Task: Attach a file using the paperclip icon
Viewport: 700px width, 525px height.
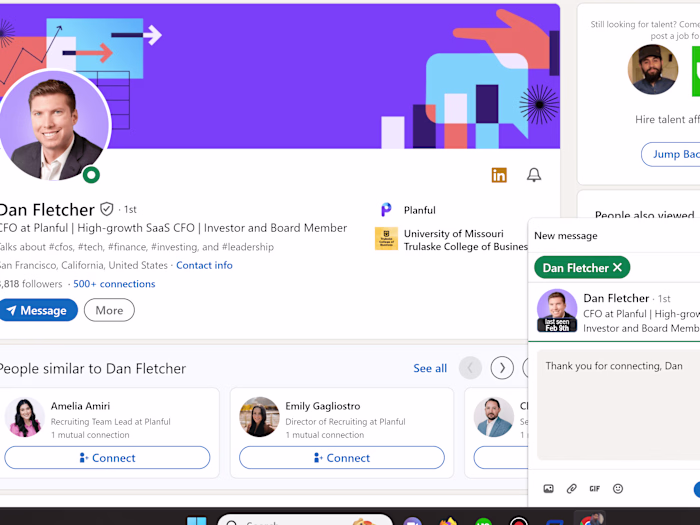Action: coord(571,488)
